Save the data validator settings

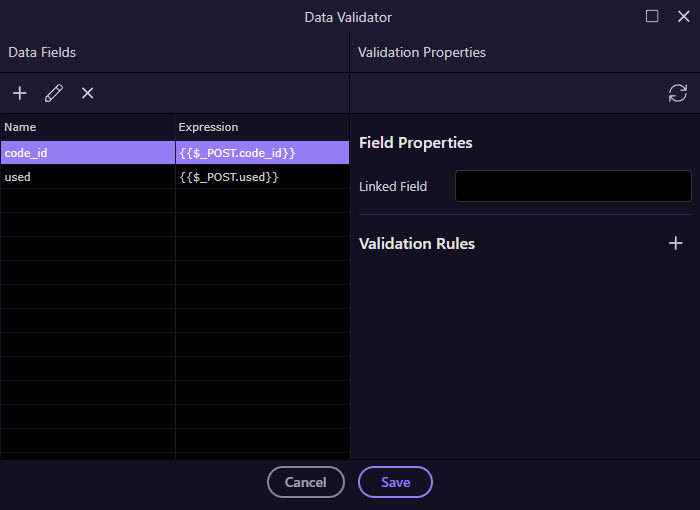click(x=395, y=482)
